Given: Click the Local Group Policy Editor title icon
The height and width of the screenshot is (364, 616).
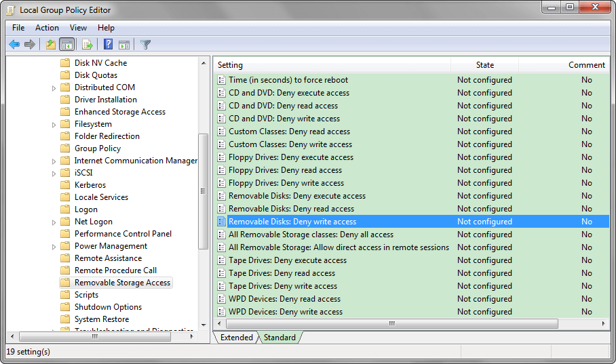Looking at the screenshot, I should [11, 10].
